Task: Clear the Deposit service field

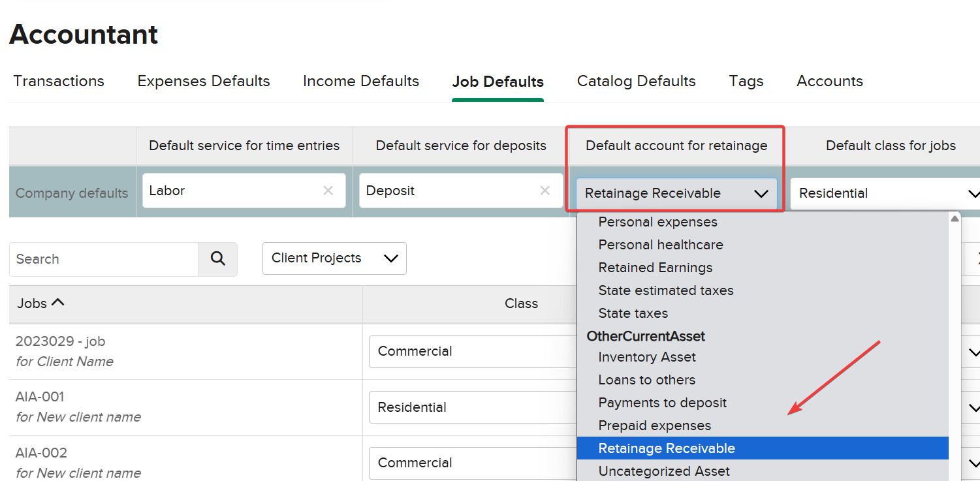Action: coord(545,191)
